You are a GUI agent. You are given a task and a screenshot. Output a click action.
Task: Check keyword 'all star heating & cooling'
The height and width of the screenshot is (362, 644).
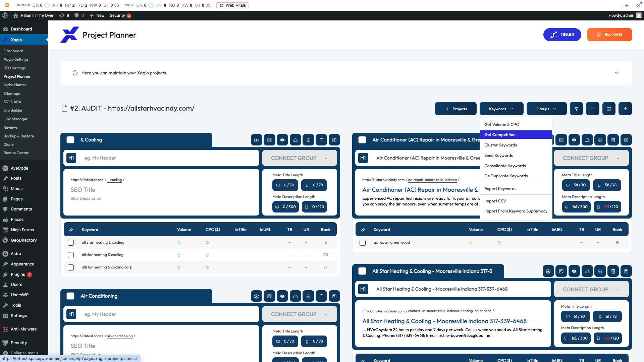tap(71, 243)
